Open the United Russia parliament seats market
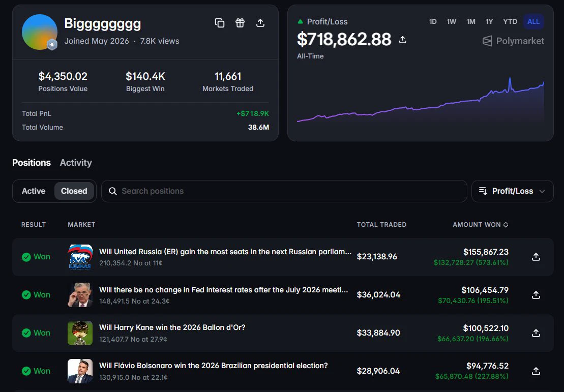The width and height of the screenshot is (564, 392). pos(225,252)
